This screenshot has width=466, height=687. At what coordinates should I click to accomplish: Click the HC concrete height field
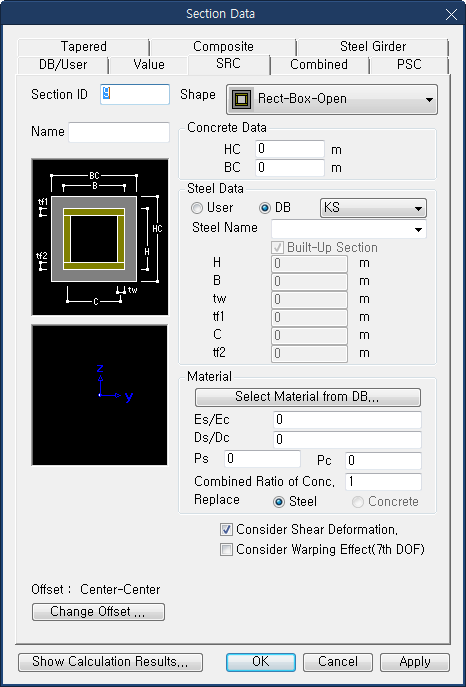coord(289,149)
